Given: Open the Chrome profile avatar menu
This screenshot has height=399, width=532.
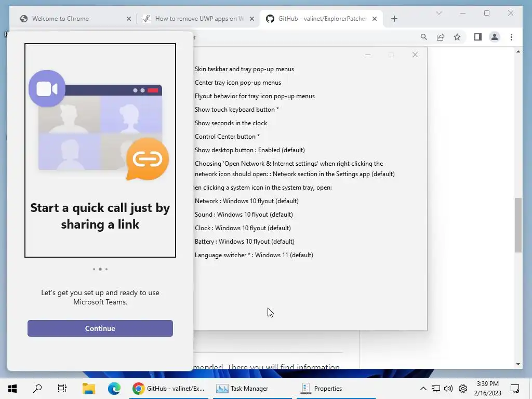Looking at the screenshot, I should 495,37.
